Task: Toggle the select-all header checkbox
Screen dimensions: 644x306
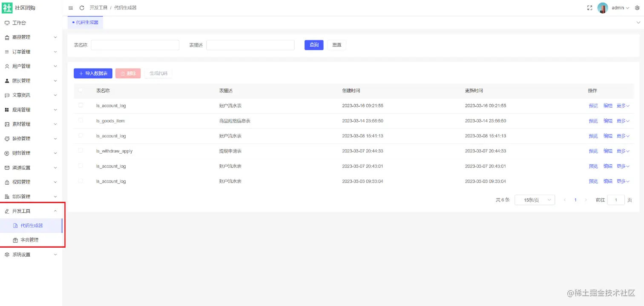Action: (80, 90)
